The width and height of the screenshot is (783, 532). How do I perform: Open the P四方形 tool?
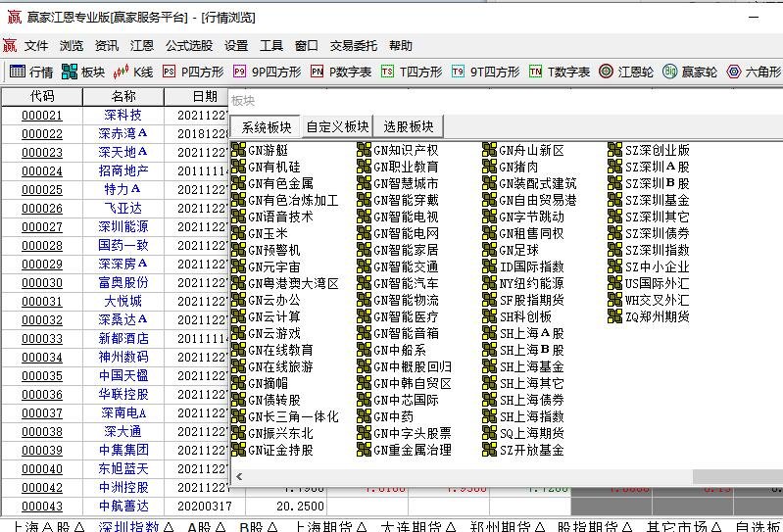[193, 72]
